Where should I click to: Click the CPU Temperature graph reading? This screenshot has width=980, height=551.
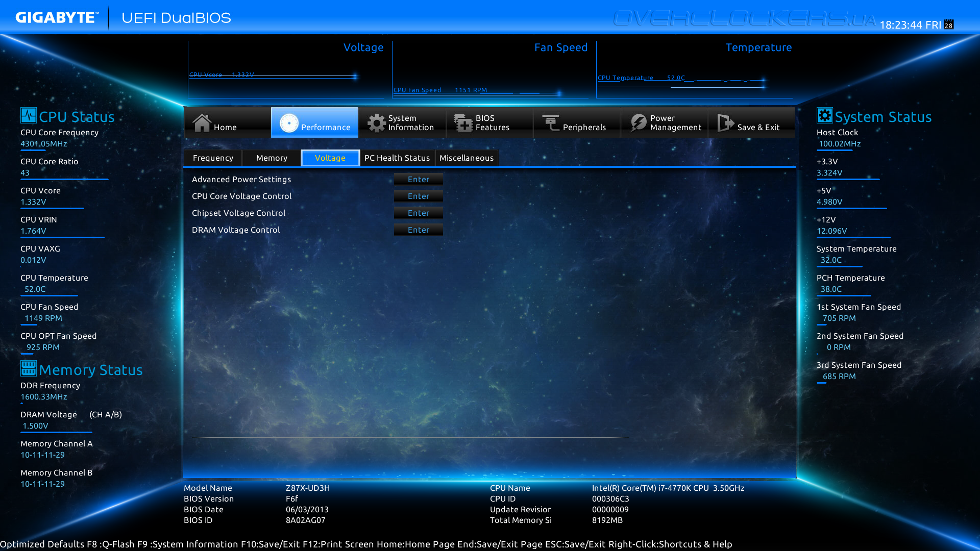coord(642,78)
